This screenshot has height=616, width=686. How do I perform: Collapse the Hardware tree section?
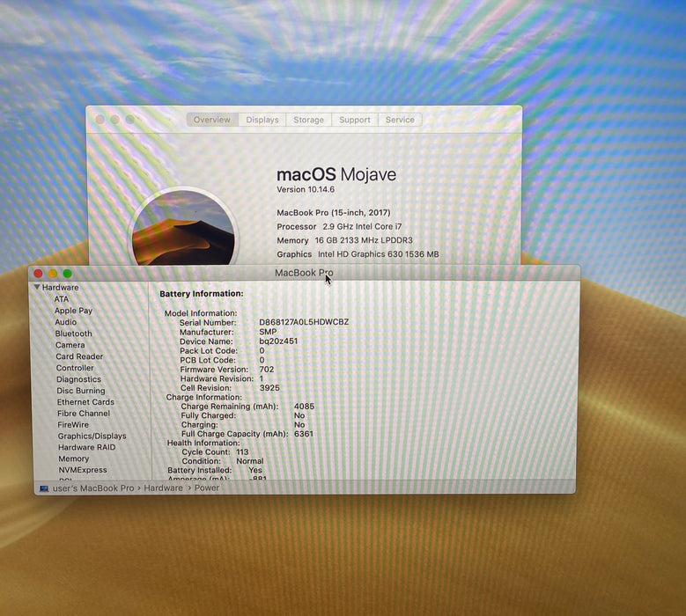coord(37,287)
